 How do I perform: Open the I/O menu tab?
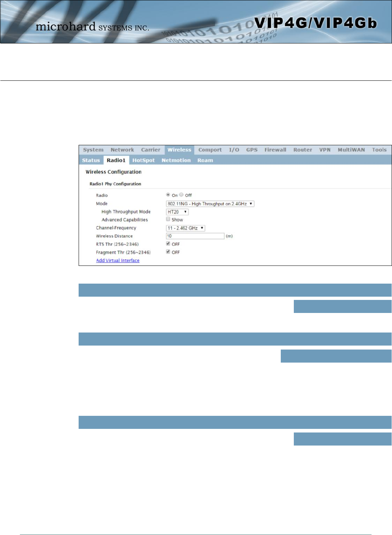tap(234, 150)
